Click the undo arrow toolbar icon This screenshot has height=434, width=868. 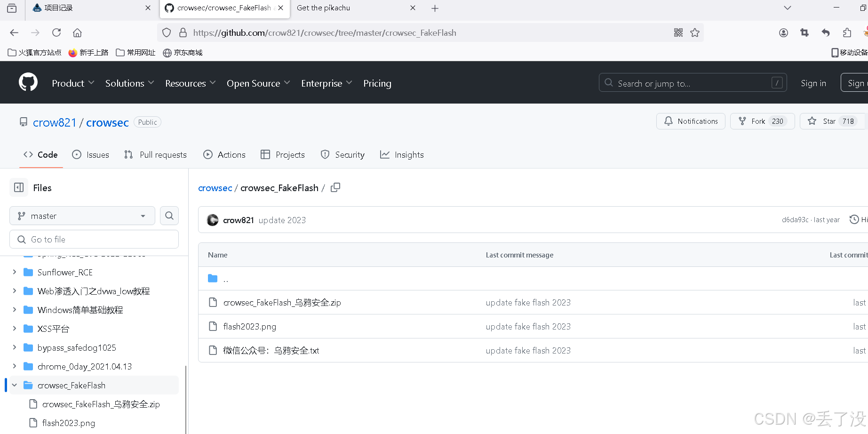tap(826, 32)
